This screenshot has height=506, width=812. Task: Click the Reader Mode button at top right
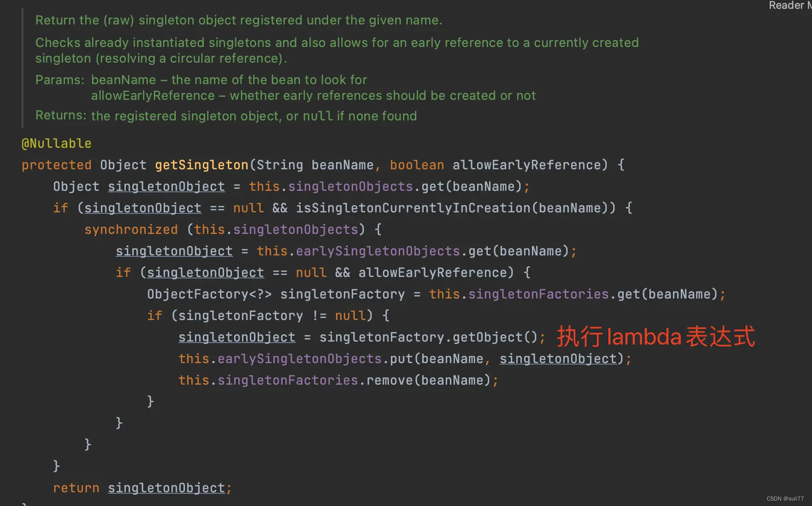click(790, 5)
